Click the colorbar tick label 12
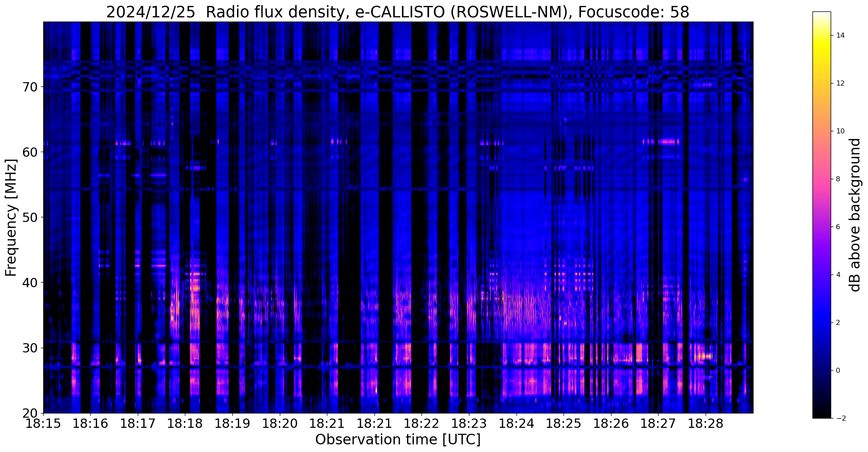 pyautogui.click(x=840, y=83)
